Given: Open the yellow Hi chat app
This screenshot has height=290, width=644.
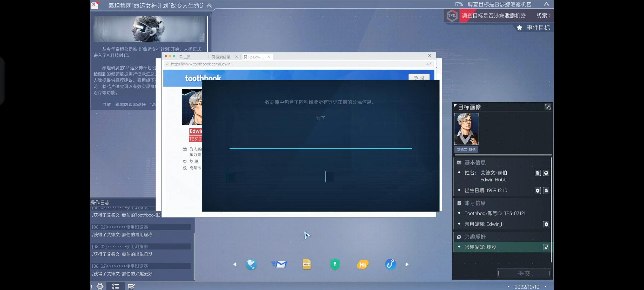Looking at the screenshot, I should point(363,265).
